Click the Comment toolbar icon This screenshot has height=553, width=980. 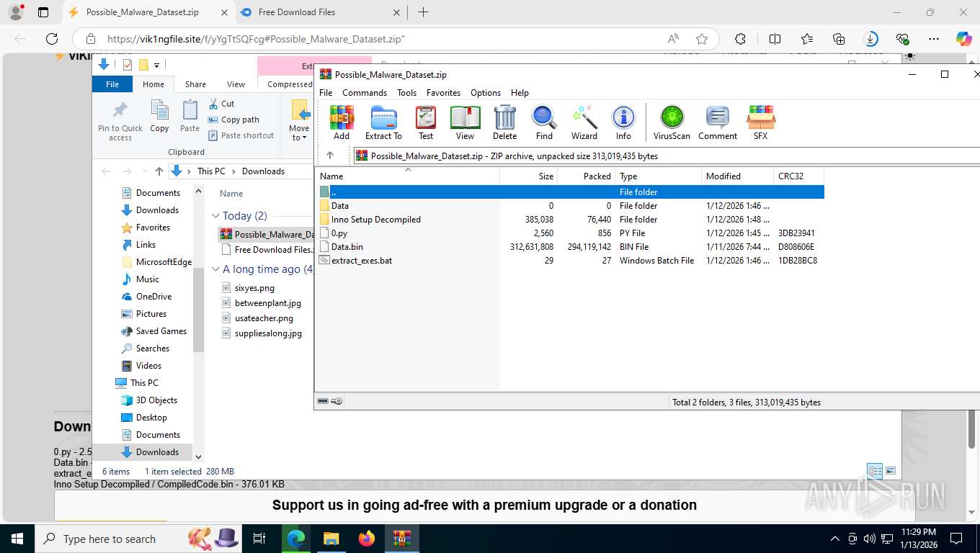click(x=718, y=122)
